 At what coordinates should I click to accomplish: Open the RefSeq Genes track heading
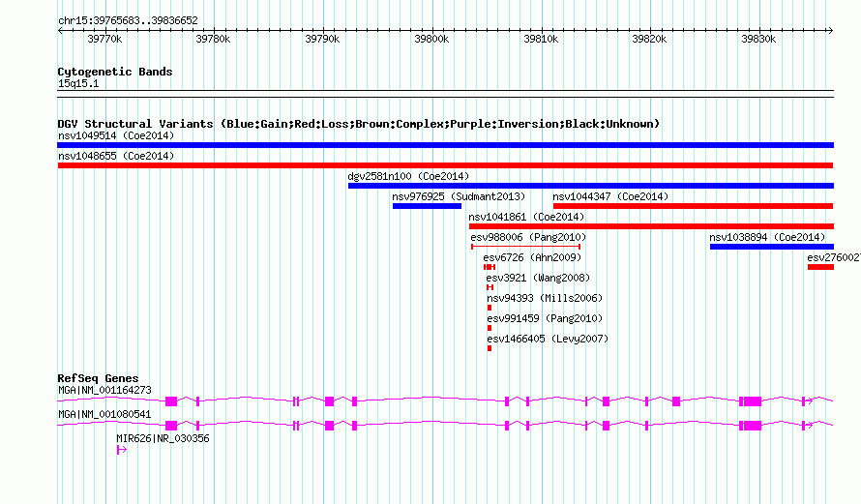(x=98, y=378)
